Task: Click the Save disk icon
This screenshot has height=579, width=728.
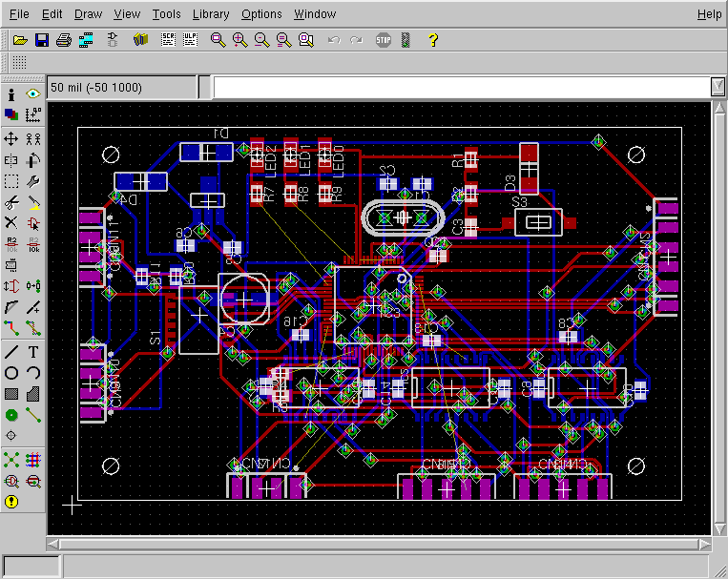Action: [41, 40]
